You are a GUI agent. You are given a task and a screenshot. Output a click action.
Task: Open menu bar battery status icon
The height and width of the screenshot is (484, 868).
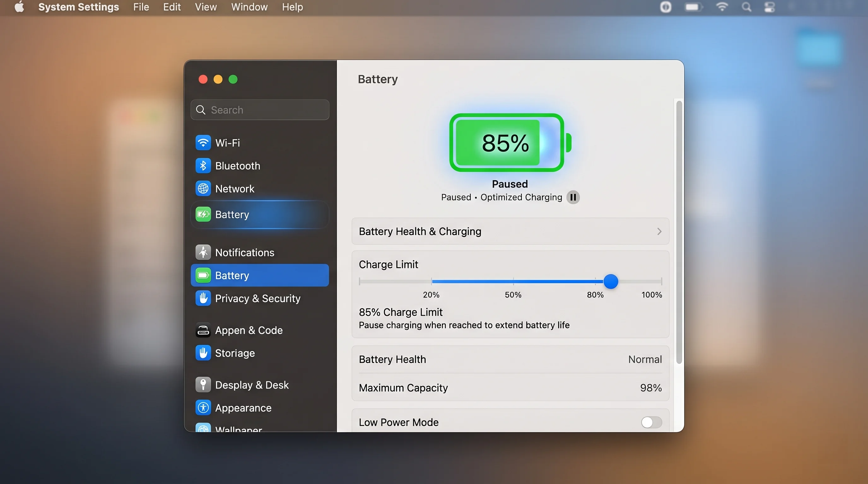pos(694,7)
